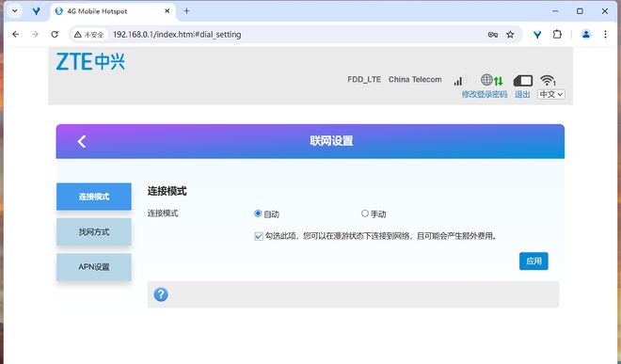Image resolution: width=621 pixels, height=364 pixels.
Task: Select the 4G Mobile Hotspot browser tab
Action: (x=113, y=11)
